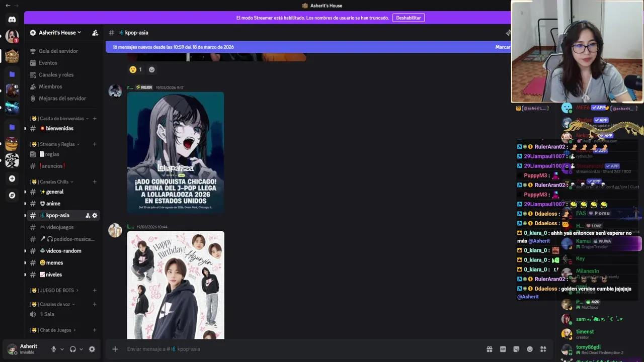The image size is (644, 362).
Task: Click the Add a Server plus icon
Action: (x=12, y=178)
